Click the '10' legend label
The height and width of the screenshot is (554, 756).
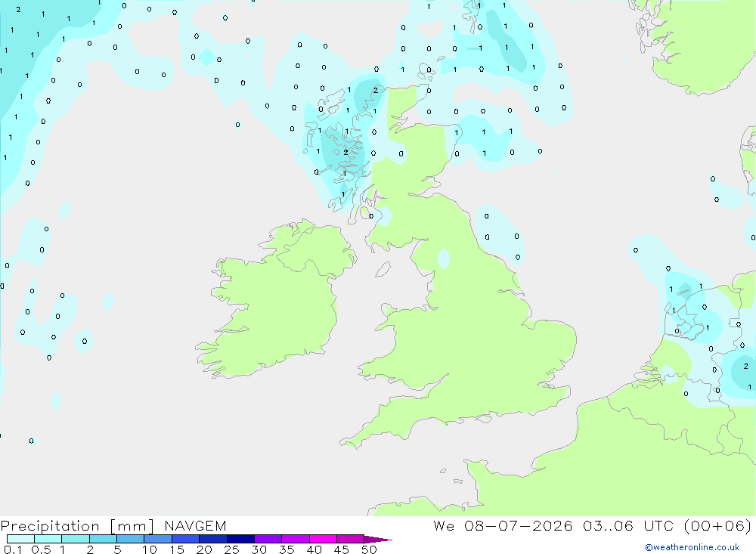point(150,549)
